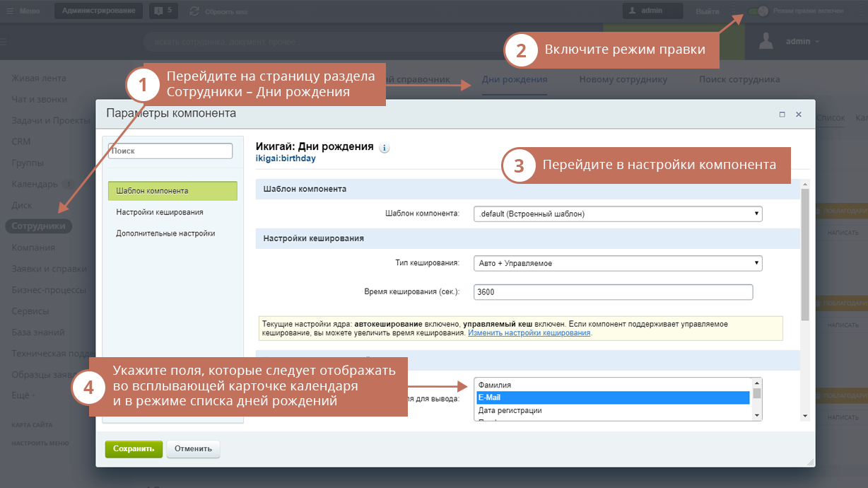Viewport: 868px width, 488px height.
Task: Open Сервисы in left menu
Action: 30,311
